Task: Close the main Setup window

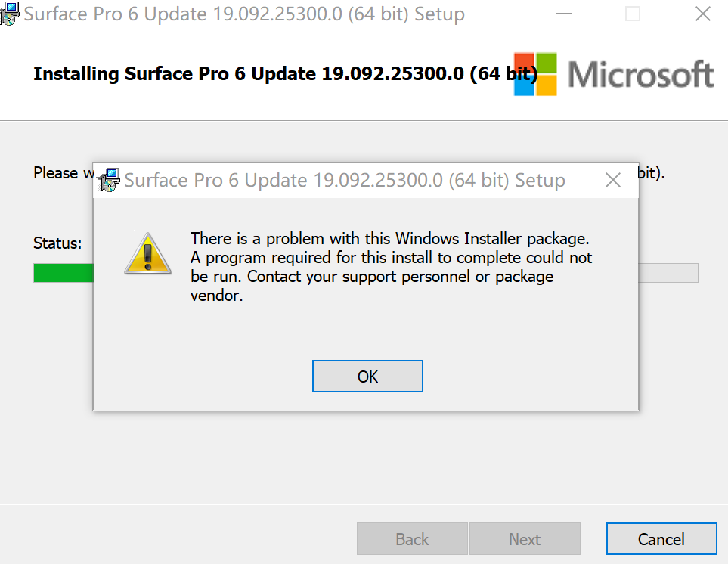Action: click(702, 14)
